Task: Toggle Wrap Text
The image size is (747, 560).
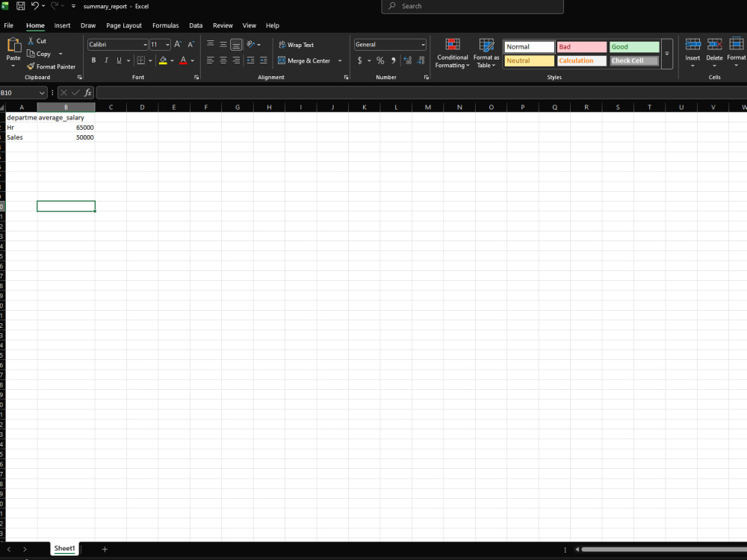Action: coord(296,45)
